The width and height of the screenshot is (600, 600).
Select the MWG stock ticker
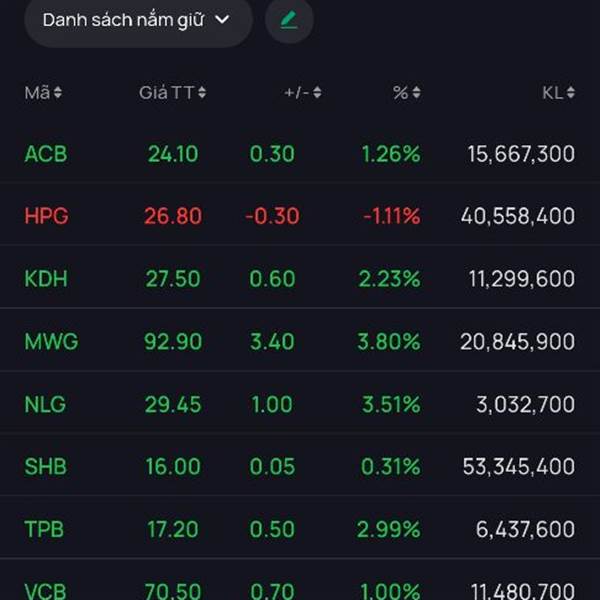pyautogui.click(x=51, y=342)
